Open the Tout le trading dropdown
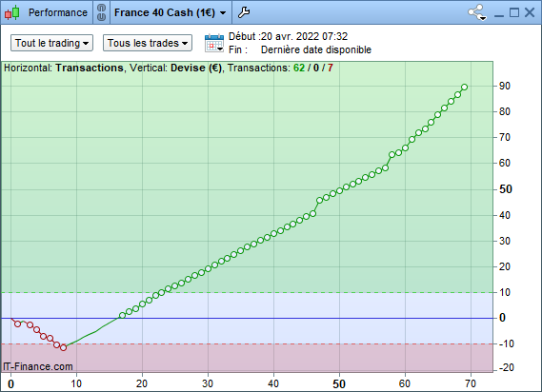542x392 pixels. point(51,43)
